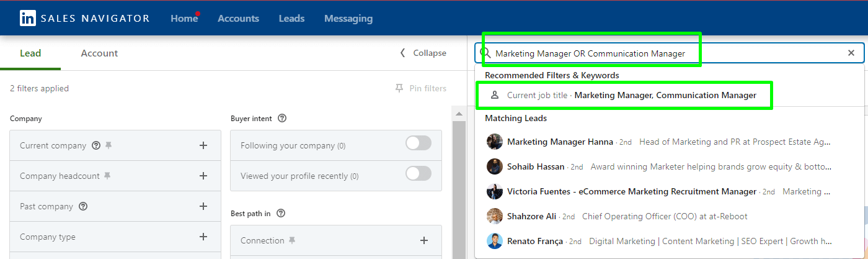Toggle Following your company switch
Image resolution: width=868 pixels, height=259 pixels.
[x=418, y=143]
